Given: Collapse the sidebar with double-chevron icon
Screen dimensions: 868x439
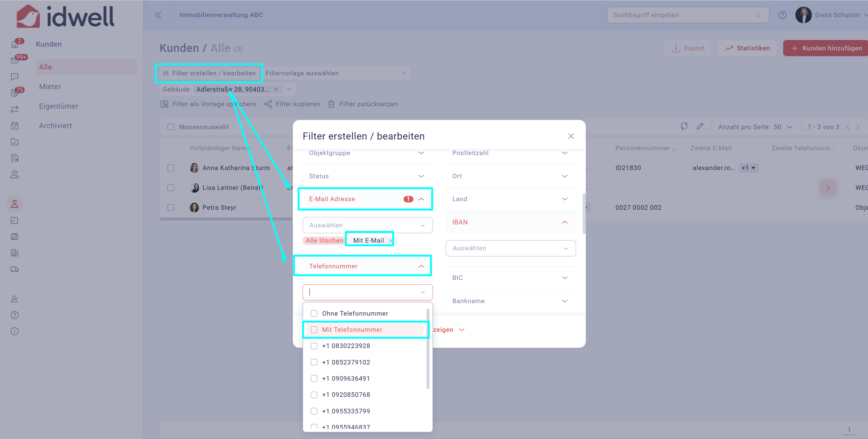Looking at the screenshot, I should (x=158, y=15).
